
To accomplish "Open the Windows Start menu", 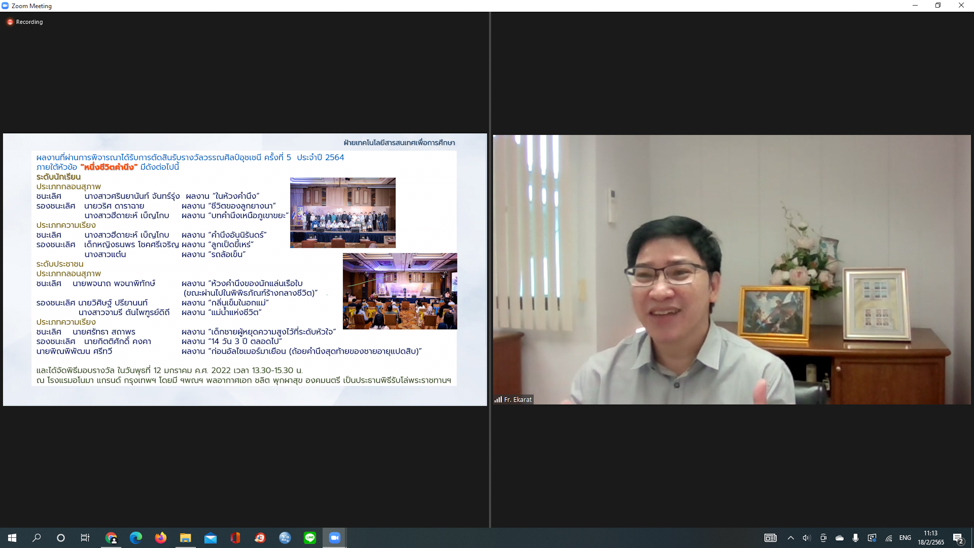I will (x=12, y=538).
